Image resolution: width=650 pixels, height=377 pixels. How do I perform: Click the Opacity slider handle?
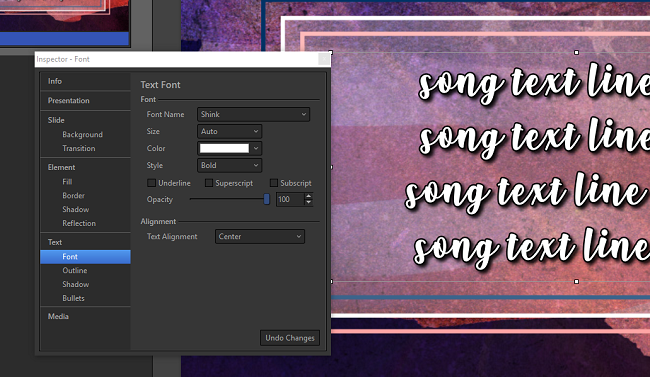(267, 199)
